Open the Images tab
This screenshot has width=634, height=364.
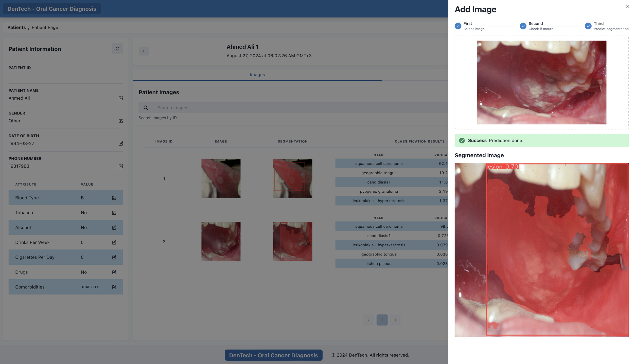(257, 75)
